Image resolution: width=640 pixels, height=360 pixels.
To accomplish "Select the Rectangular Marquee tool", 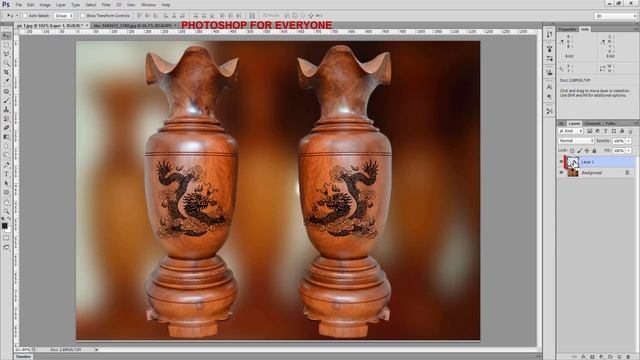I will pos(6,45).
